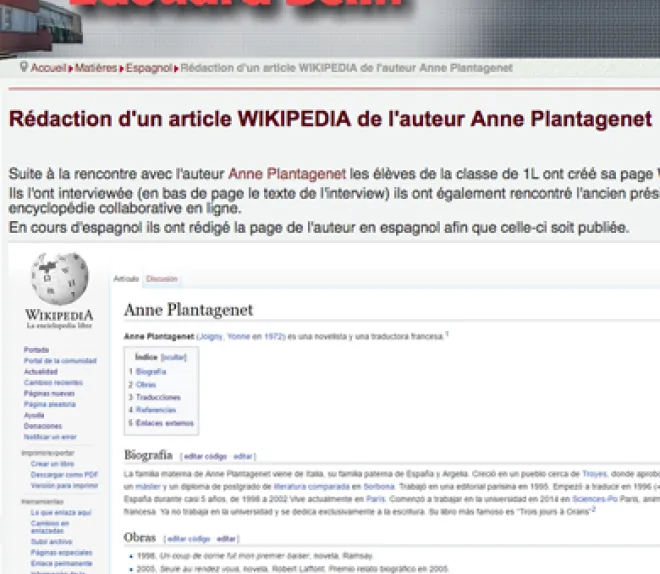Open Actualidad in the sidebar
The width and height of the screenshot is (660, 574).
coord(40,372)
